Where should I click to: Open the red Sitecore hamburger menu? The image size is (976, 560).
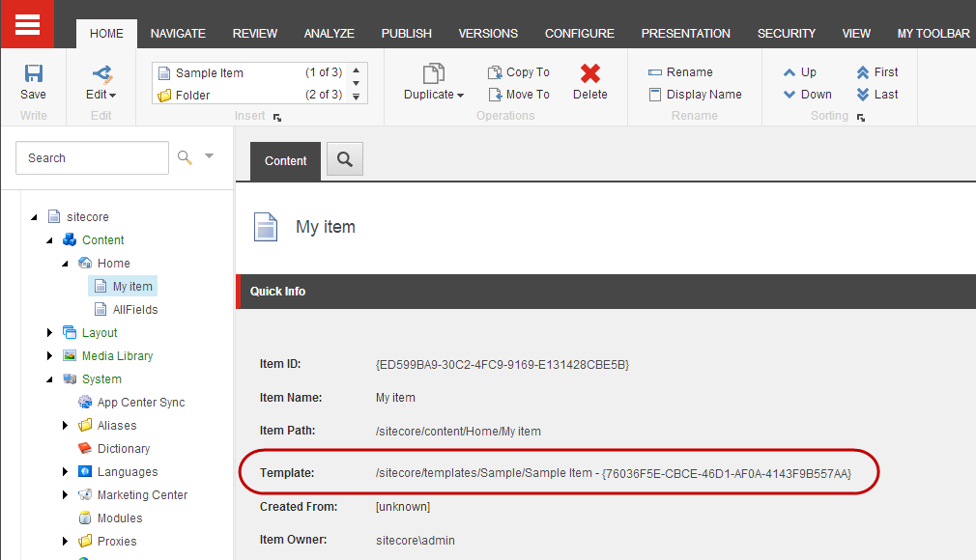pyautogui.click(x=27, y=24)
